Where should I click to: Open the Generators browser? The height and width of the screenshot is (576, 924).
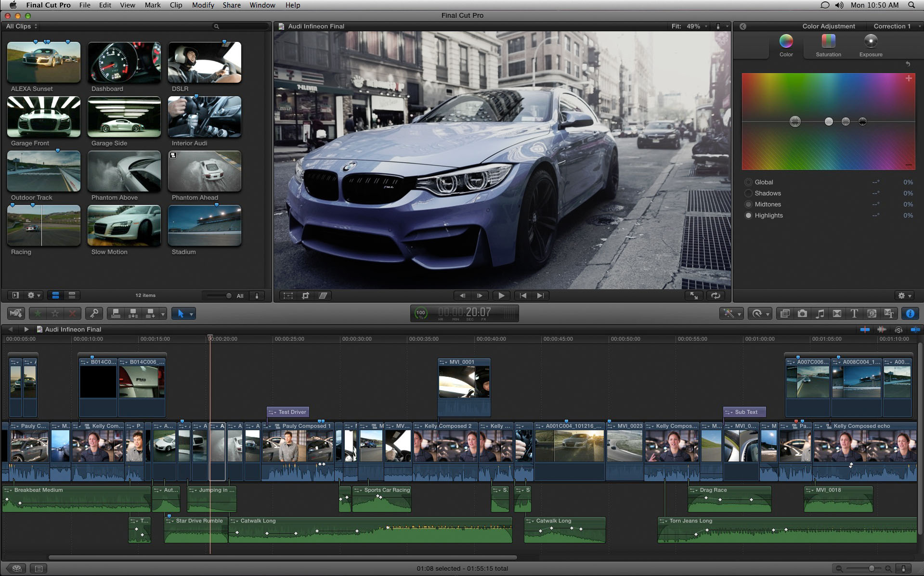pyautogui.click(x=872, y=314)
